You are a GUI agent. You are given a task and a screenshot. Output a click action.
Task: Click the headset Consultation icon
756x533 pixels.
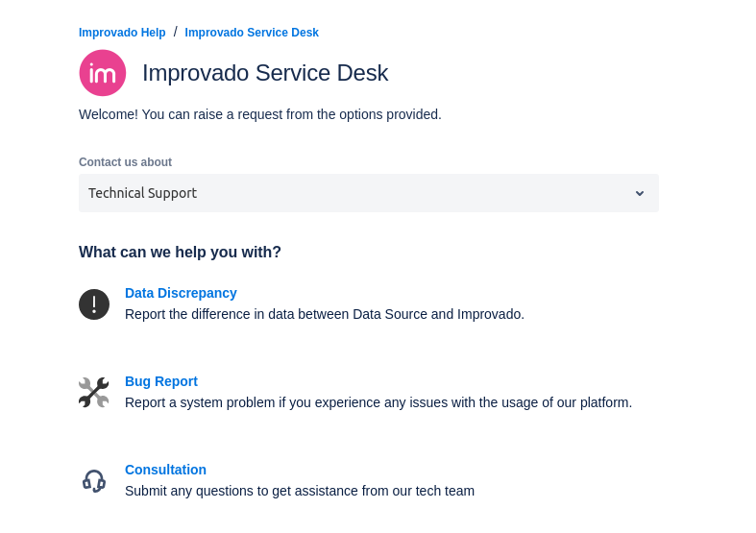pos(94,480)
